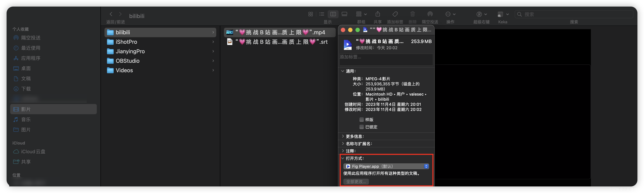The height and width of the screenshot is (193, 644).
Task: Close the Info window
Action: click(343, 30)
